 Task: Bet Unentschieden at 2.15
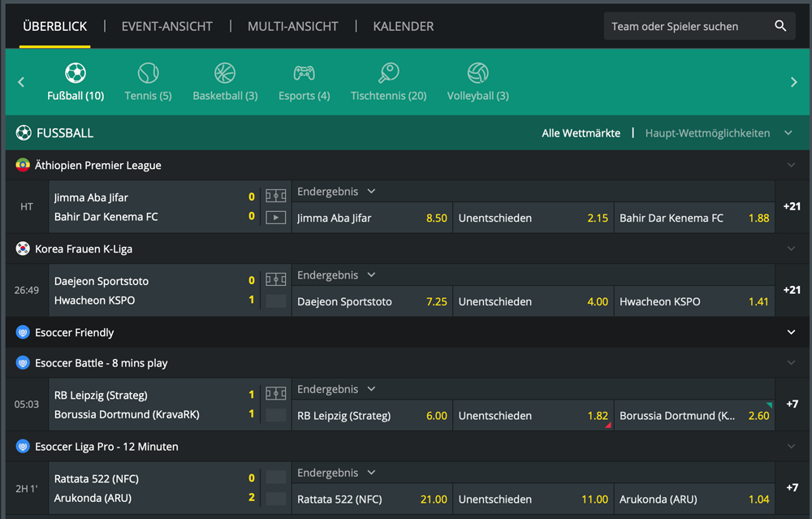[533, 218]
